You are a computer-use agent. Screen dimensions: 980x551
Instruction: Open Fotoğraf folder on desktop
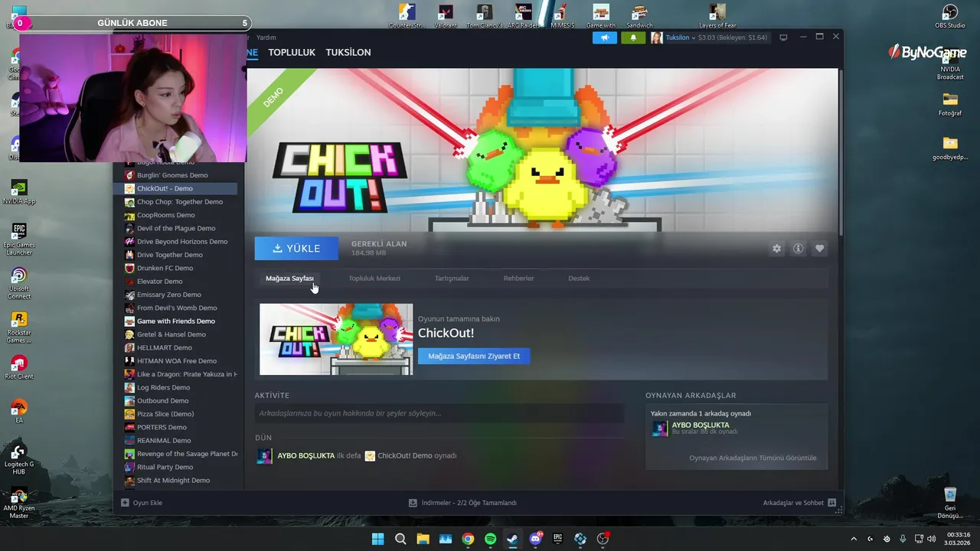click(950, 104)
